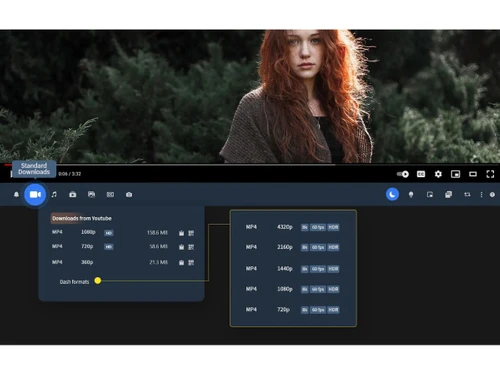Click the 60 fps badge on the dash 720p row
Viewport: 500px width, 375px height.
pos(318,310)
